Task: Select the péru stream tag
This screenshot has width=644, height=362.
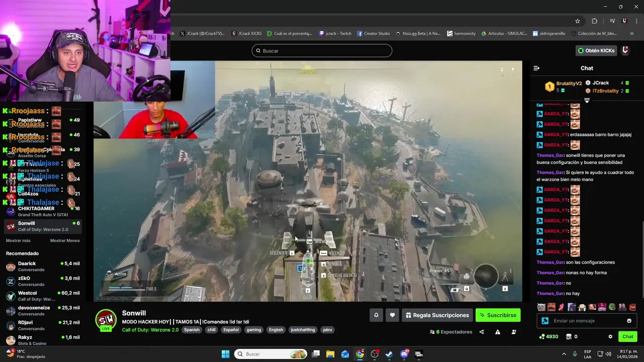Action: tap(328, 330)
